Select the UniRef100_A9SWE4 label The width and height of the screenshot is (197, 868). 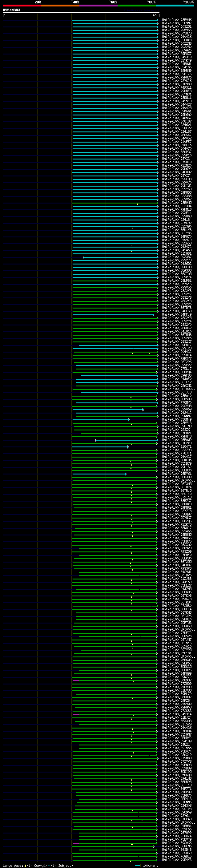click(x=176, y=355)
